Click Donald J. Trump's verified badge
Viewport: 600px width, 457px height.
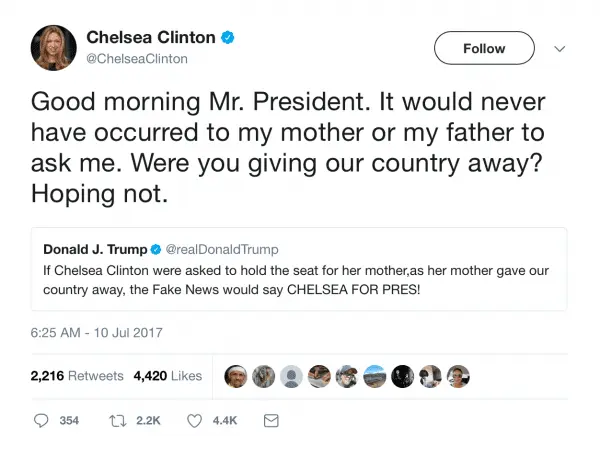click(155, 249)
